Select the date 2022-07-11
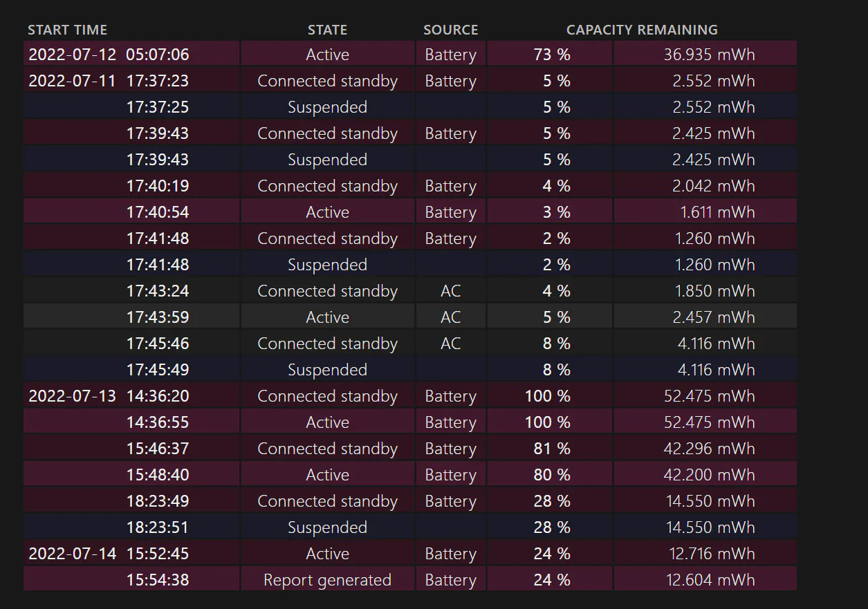The height and width of the screenshot is (609, 868). coord(72,81)
